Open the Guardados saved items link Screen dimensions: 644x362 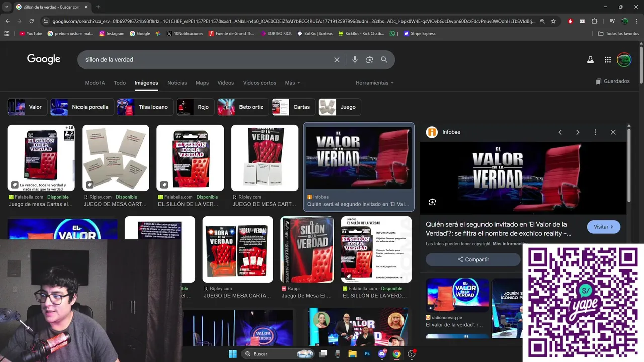pyautogui.click(x=613, y=81)
